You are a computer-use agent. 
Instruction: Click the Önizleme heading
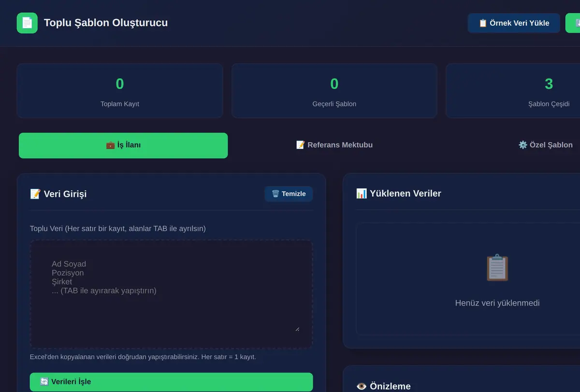tap(383, 386)
